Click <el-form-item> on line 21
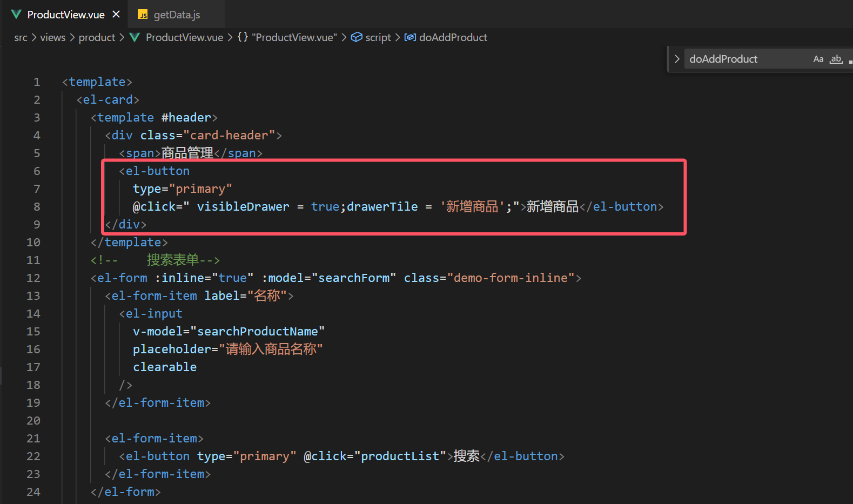Screen dimensions: 853x504 [x=154, y=439]
